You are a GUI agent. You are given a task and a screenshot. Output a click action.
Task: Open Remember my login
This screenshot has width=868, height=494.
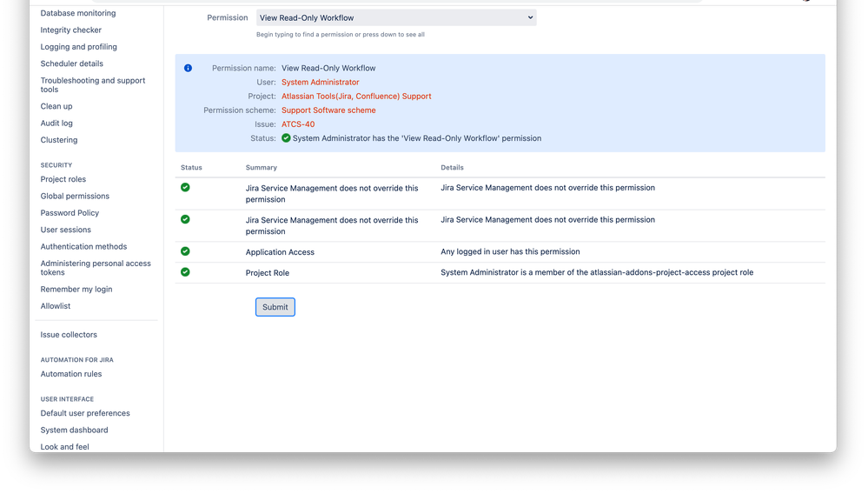[x=76, y=289]
